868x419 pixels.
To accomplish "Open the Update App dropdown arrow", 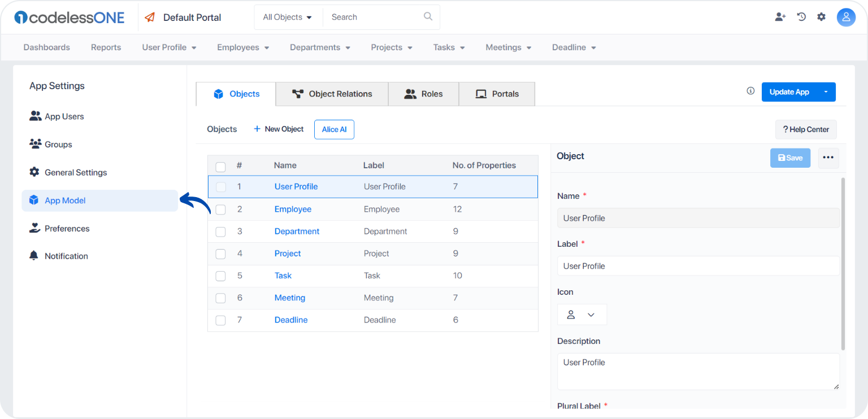I will pyautogui.click(x=826, y=91).
